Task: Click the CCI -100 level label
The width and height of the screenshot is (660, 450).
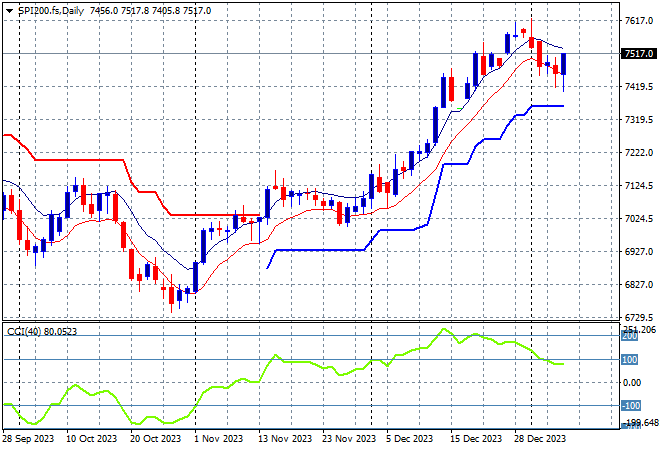Action: [631, 405]
